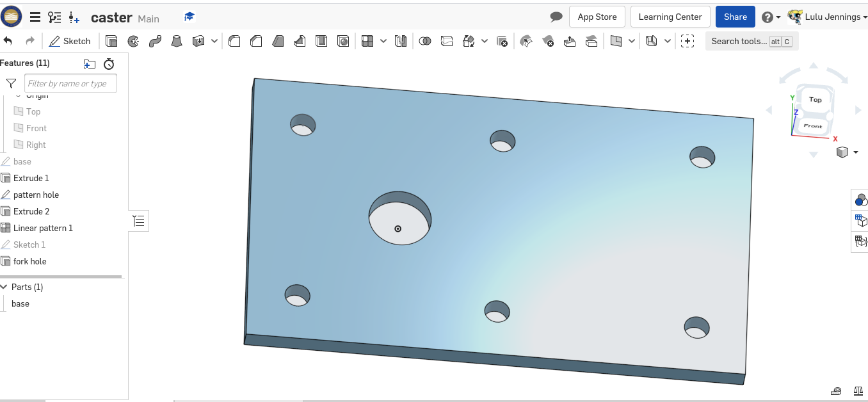Viewport: 868px width, 402px height.
Task: Select the Sketch 1 feature
Action: click(29, 245)
